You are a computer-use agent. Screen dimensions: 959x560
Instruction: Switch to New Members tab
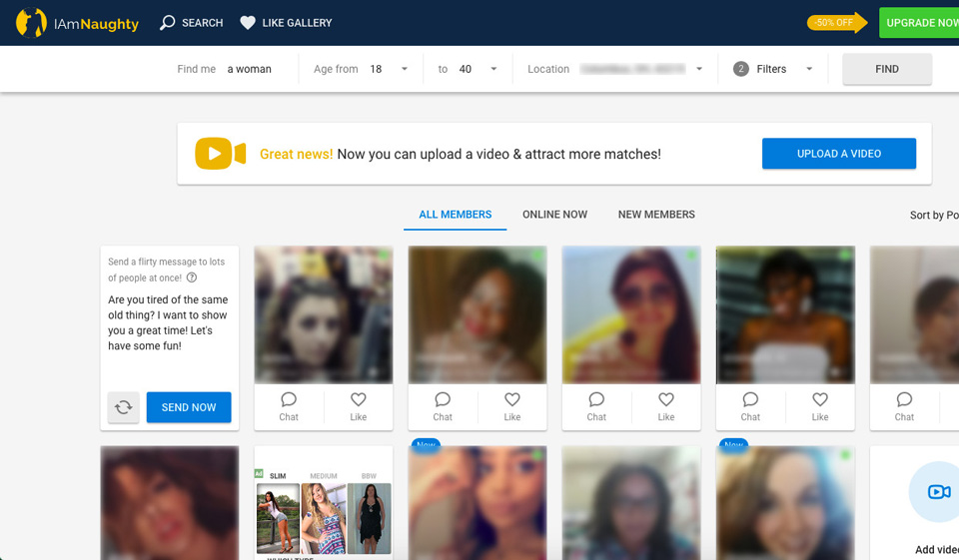(656, 215)
